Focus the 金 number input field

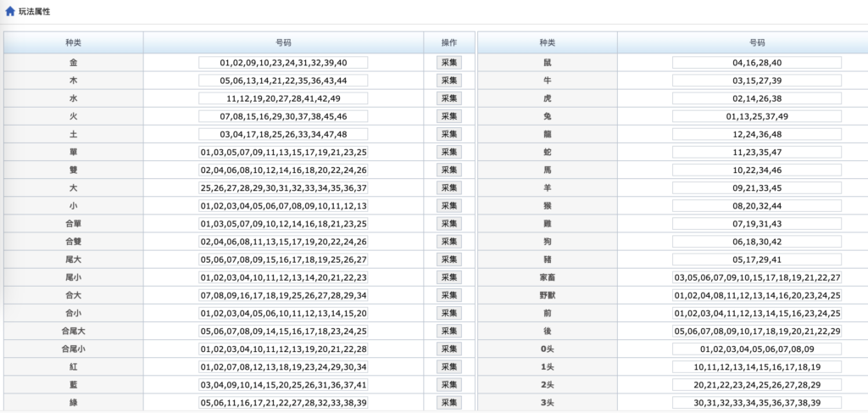283,63
